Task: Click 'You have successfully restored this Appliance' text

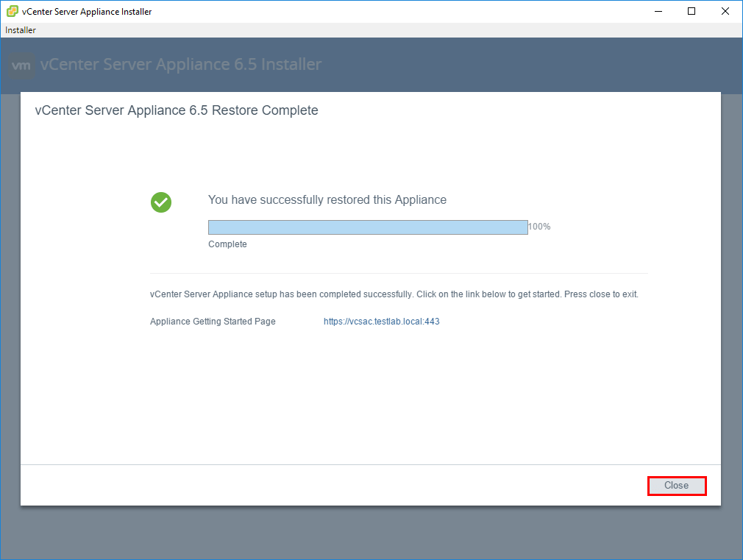Action: pos(327,199)
